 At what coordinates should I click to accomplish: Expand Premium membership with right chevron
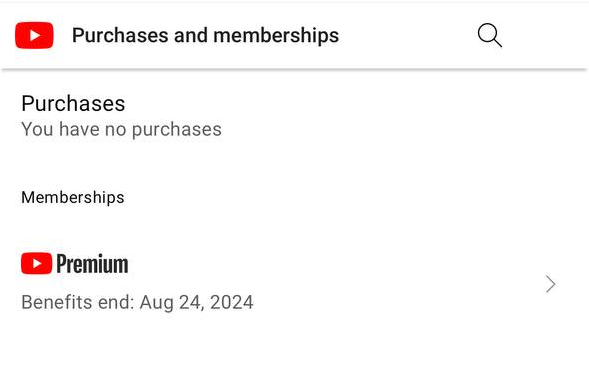coord(550,284)
